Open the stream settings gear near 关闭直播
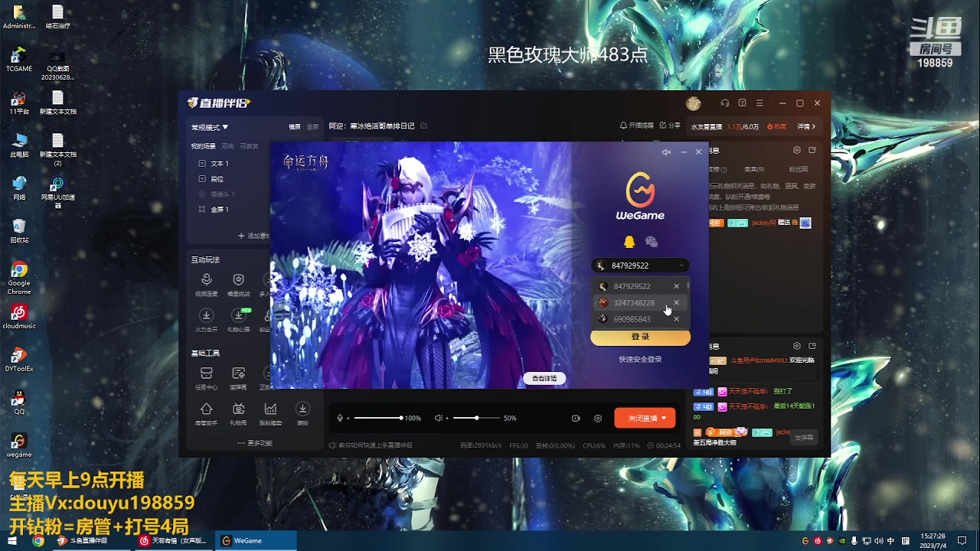 [x=598, y=418]
